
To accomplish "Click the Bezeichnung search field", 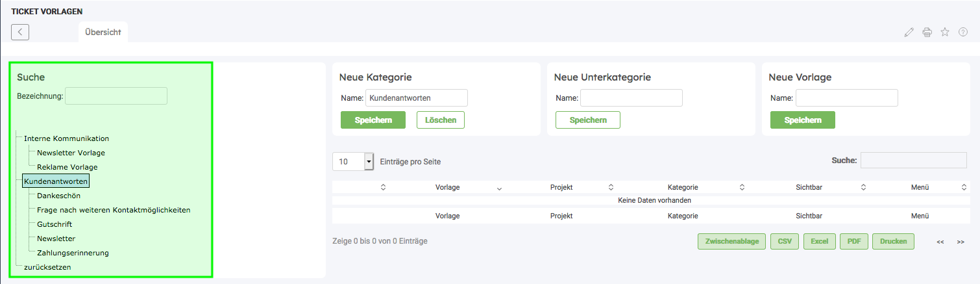I will 116,96.
